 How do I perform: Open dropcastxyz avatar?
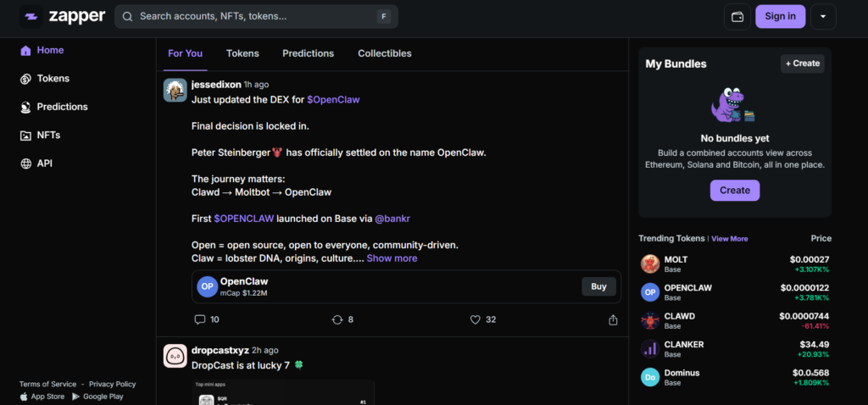click(175, 356)
